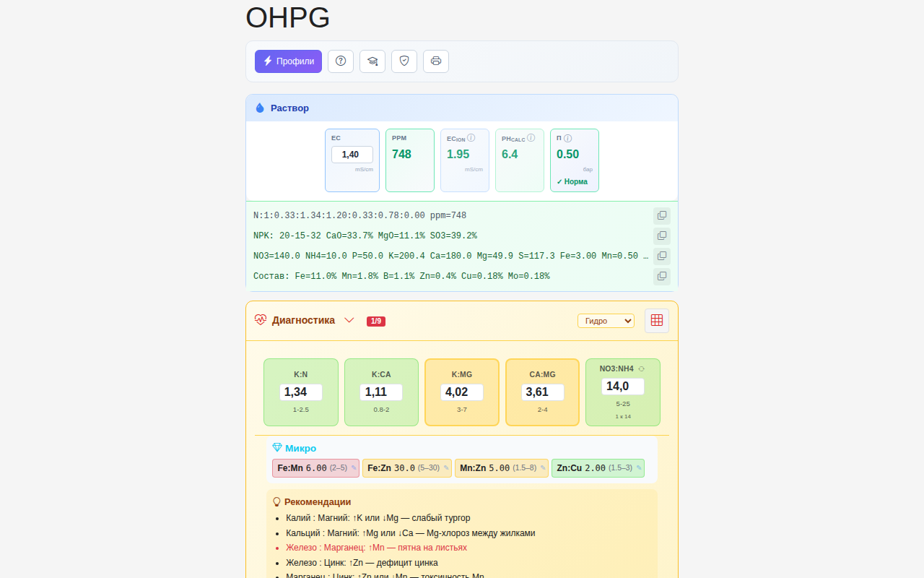Click the lightbulb icon near Рекомендации
This screenshot has height=578, width=924.
276,501
